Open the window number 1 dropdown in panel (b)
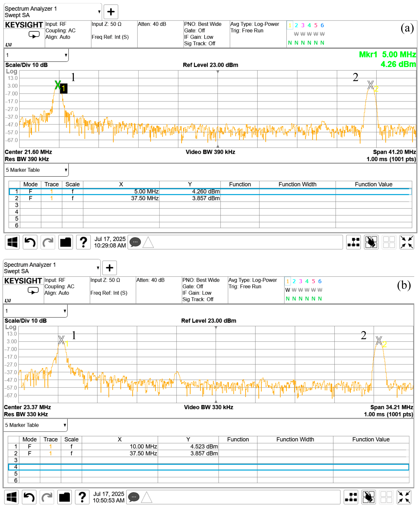This screenshot has width=420, height=508. pyautogui.click(x=35, y=311)
